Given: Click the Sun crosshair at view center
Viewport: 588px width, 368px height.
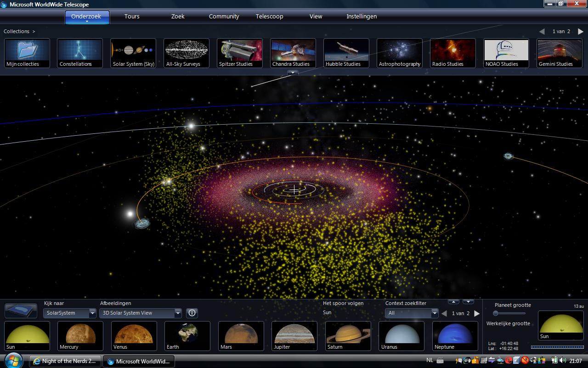Looking at the screenshot, I should pos(294,190).
